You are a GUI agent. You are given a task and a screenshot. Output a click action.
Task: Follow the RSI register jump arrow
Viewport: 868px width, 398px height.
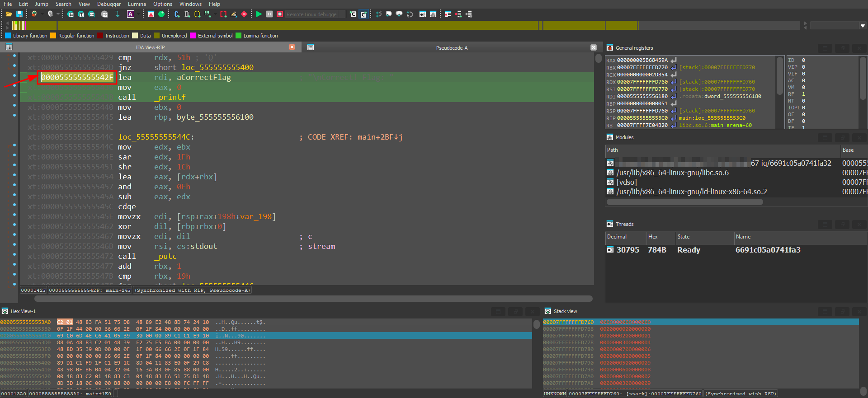(x=673, y=89)
